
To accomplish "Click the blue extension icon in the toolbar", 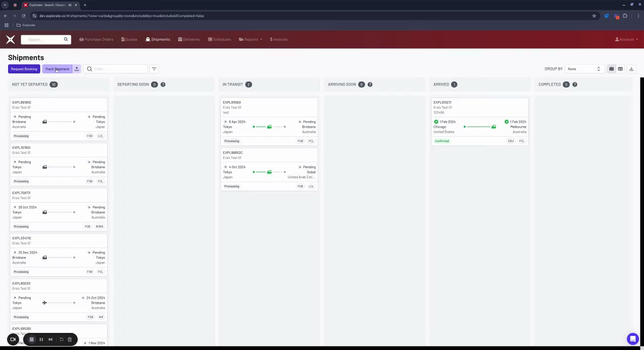I will 607,16.
